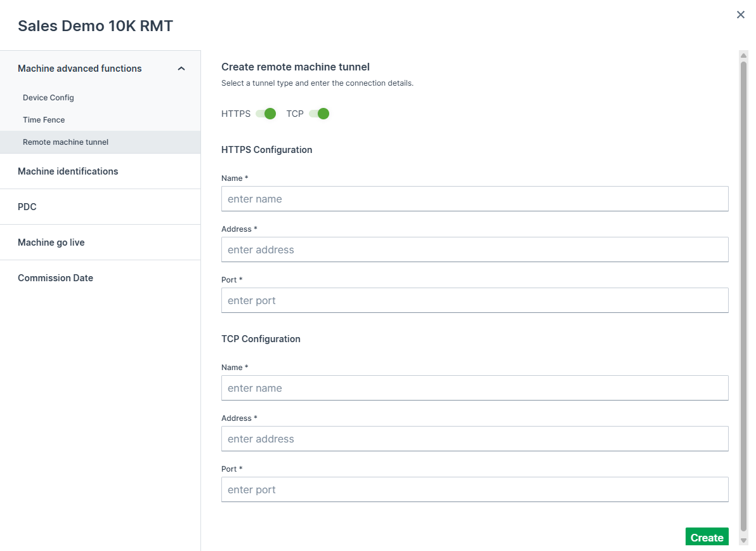Open Machine go live section
Screen dimensions: 756x551
point(51,242)
